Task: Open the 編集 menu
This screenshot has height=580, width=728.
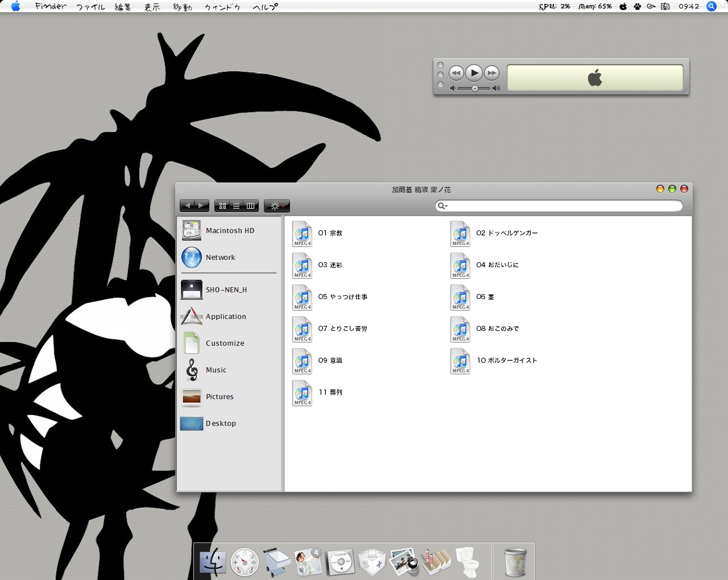Action: coord(123,7)
